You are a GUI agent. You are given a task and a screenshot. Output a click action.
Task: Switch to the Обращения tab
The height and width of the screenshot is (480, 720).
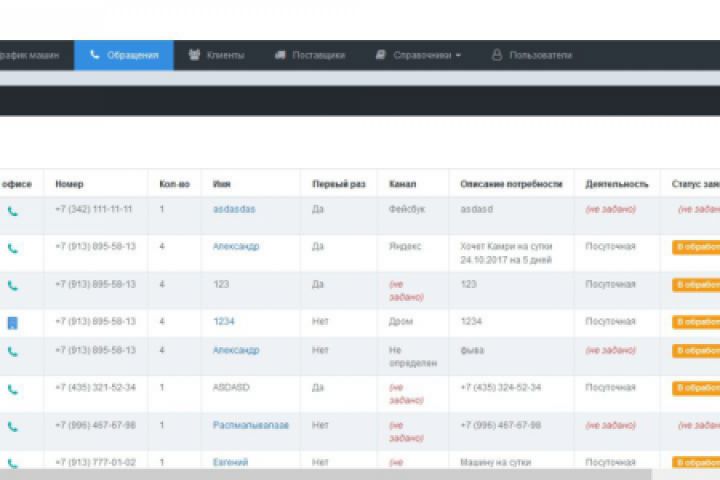pos(124,55)
